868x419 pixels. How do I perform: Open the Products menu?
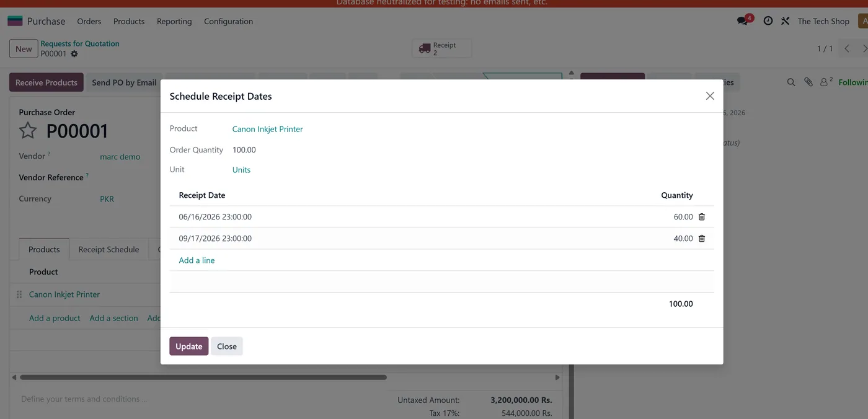coord(129,21)
